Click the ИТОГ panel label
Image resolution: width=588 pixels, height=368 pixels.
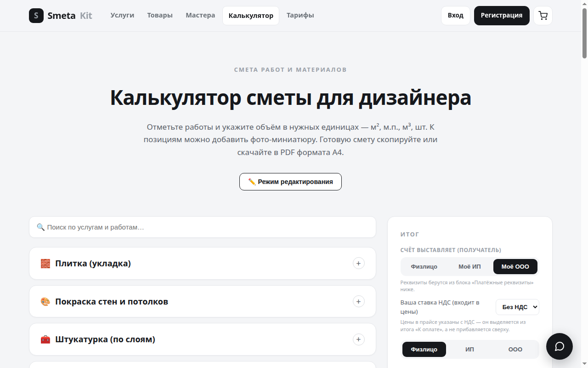(410, 235)
